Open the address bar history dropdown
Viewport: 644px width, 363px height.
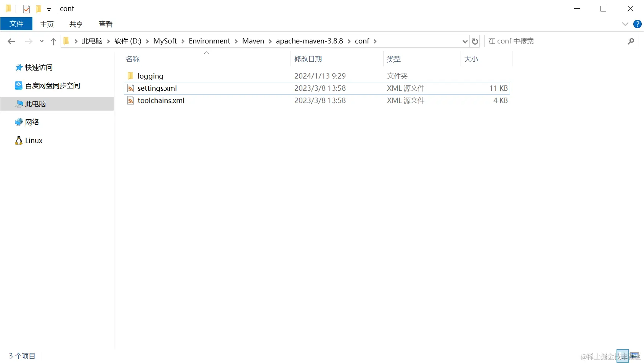pyautogui.click(x=465, y=41)
